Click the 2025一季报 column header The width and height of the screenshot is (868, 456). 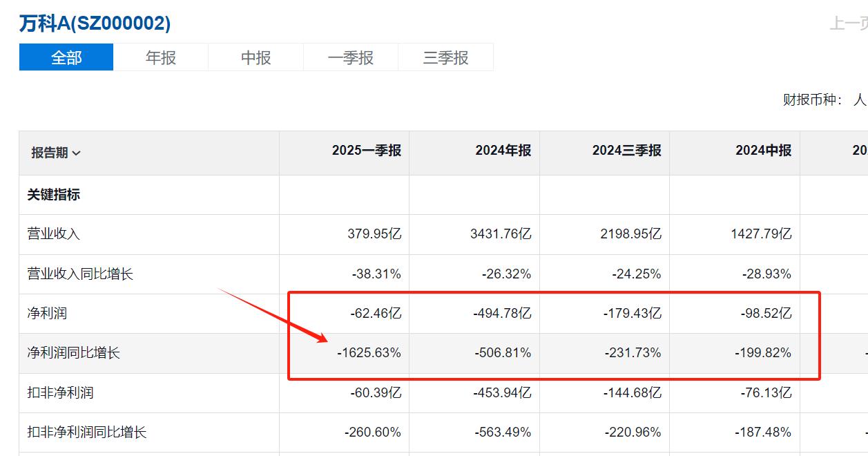coord(366,151)
